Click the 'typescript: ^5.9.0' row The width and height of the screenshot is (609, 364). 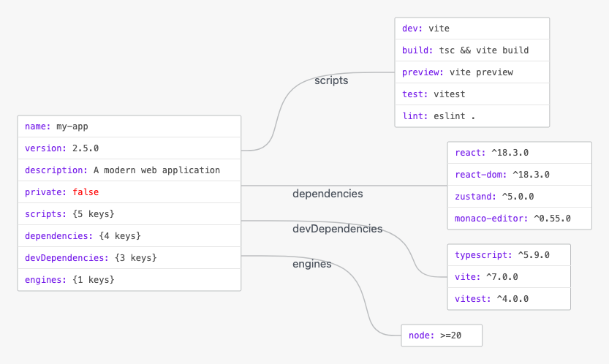click(x=509, y=255)
